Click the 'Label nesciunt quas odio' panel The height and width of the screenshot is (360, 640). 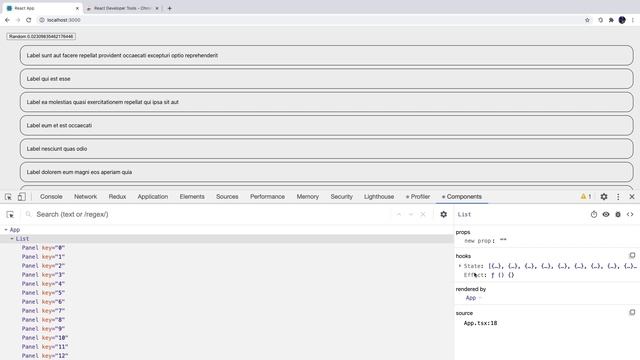(x=327, y=149)
